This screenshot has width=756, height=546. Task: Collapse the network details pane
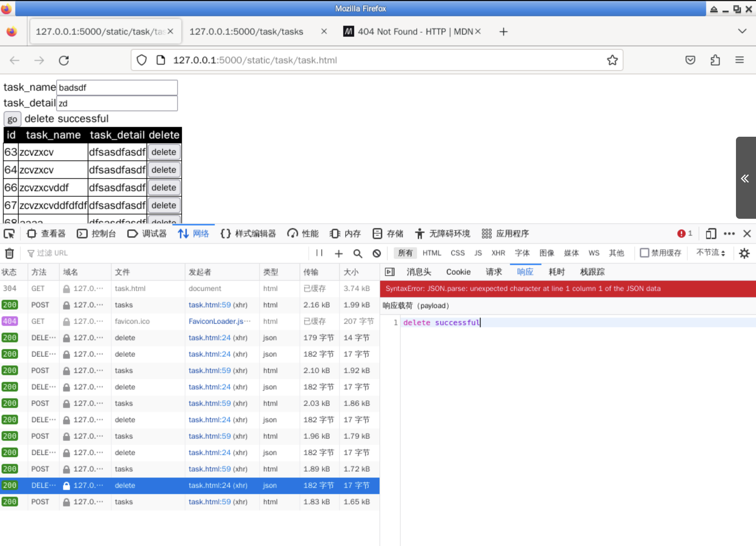(390, 272)
